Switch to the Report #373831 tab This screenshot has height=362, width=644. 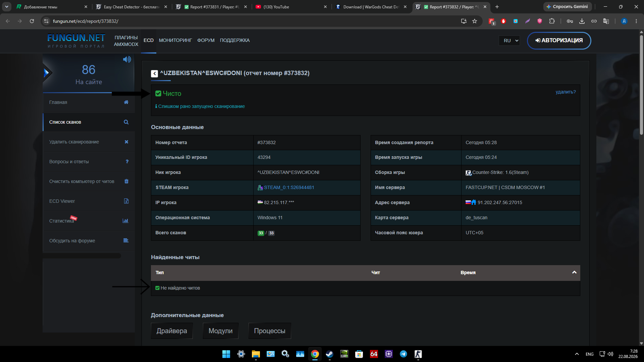coord(211,7)
